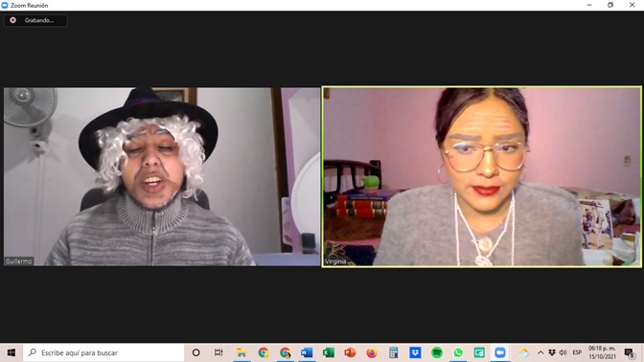The image size is (644, 362).
Task: Open the Zoom app in taskbar
Action: (500, 352)
